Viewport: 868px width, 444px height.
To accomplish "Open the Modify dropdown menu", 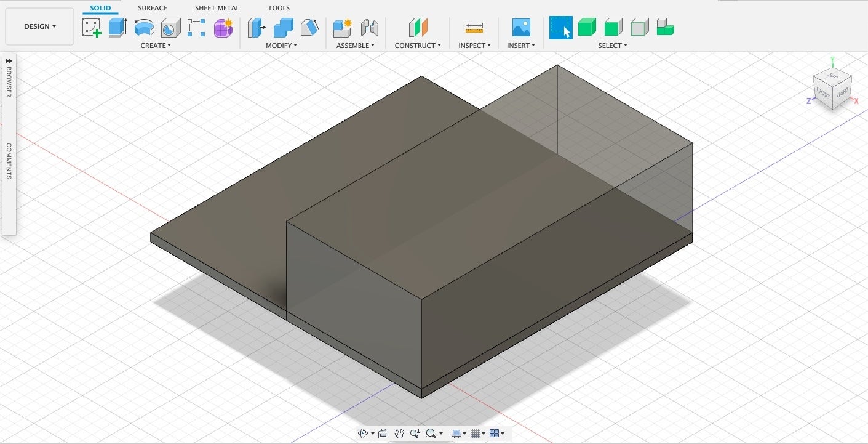I will pos(281,46).
